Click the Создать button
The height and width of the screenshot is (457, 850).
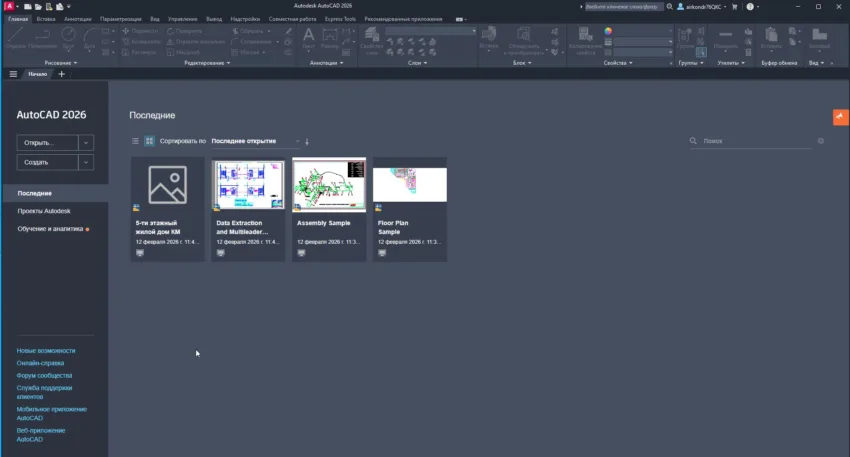tap(48, 162)
